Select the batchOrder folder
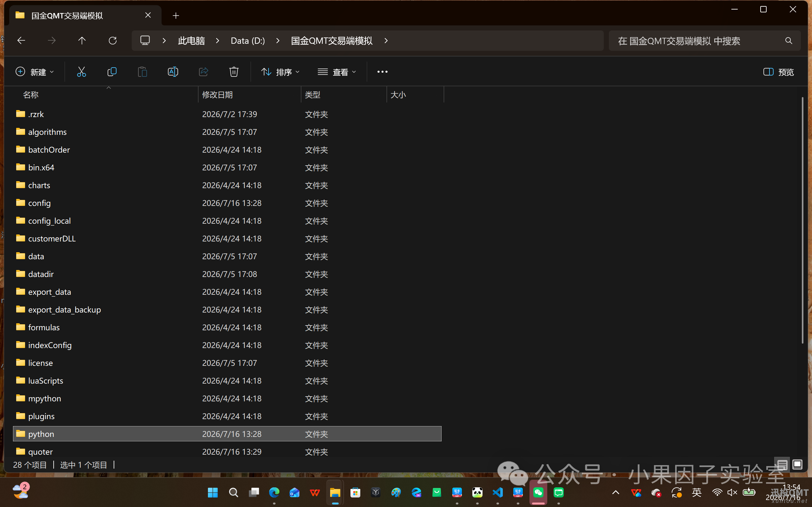Image resolution: width=812 pixels, height=507 pixels. pyautogui.click(x=227, y=149)
